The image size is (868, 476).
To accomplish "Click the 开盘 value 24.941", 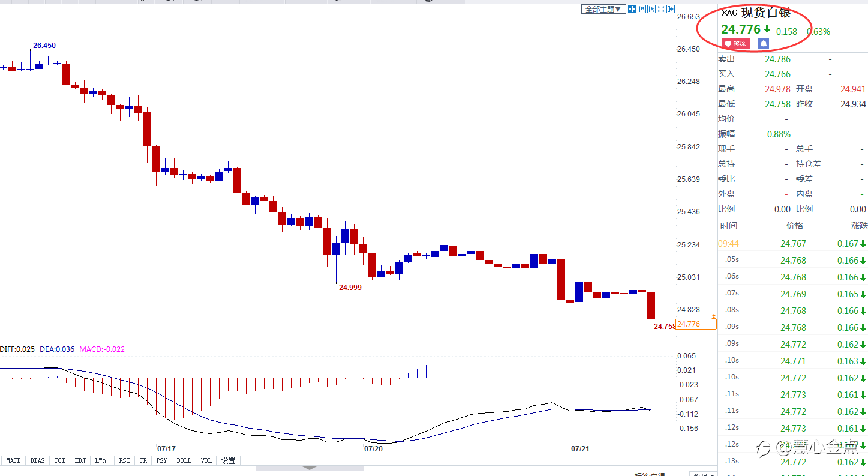I will click(x=853, y=89).
